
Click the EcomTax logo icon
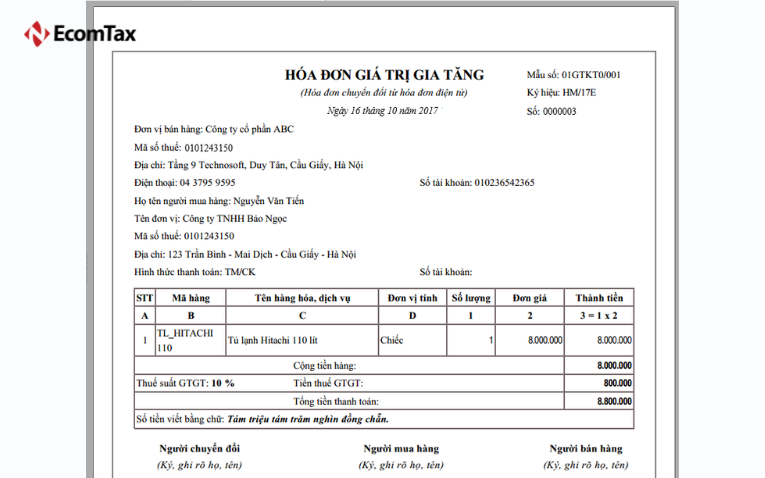point(37,33)
